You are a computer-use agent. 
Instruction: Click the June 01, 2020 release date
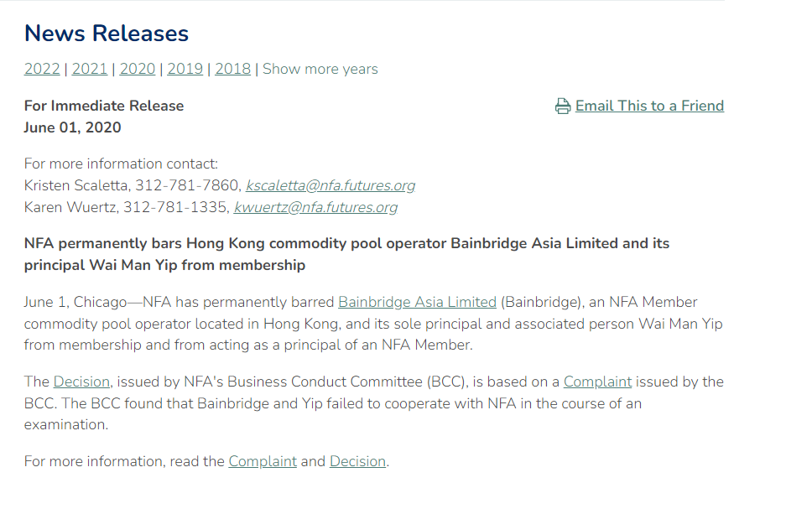coord(73,128)
